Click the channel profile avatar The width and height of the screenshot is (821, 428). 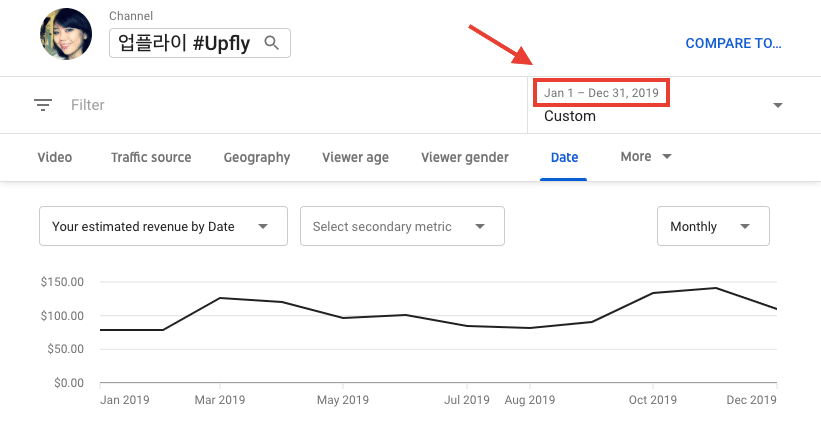point(66,34)
